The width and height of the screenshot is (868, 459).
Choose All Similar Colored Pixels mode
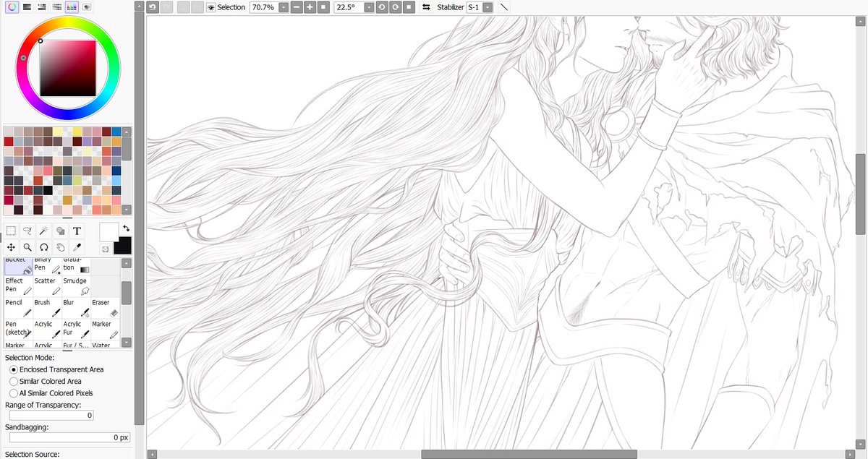[13, 393]
